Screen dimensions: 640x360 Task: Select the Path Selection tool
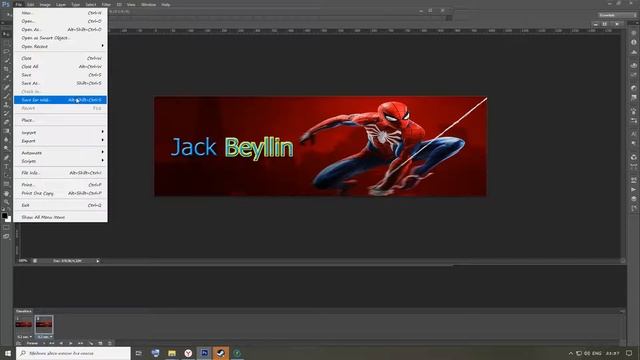coord(6,175)
